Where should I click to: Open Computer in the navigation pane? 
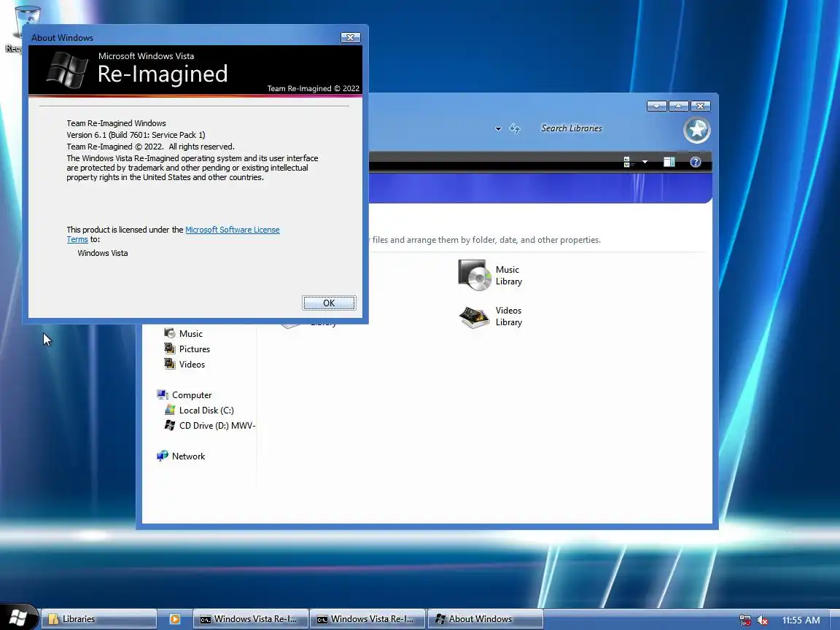coord(184,394)
